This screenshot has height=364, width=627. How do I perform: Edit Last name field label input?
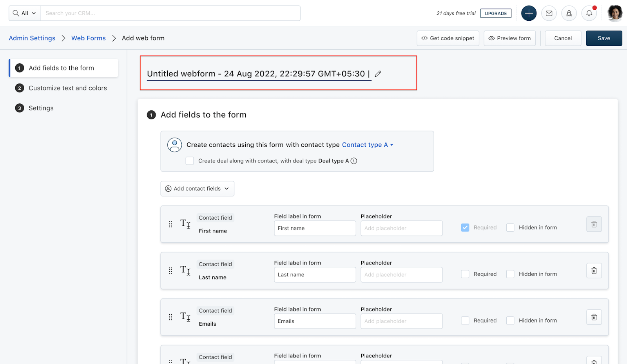(315, 275)
